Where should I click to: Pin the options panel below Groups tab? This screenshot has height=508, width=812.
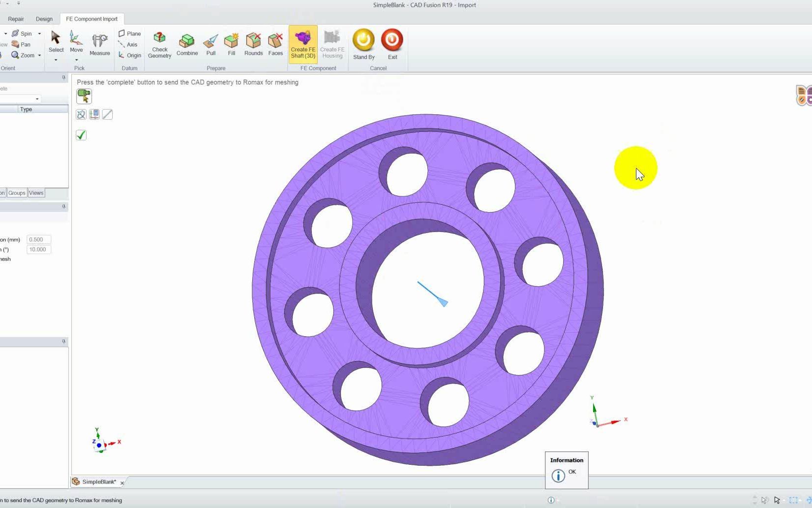tap(63, 207)
